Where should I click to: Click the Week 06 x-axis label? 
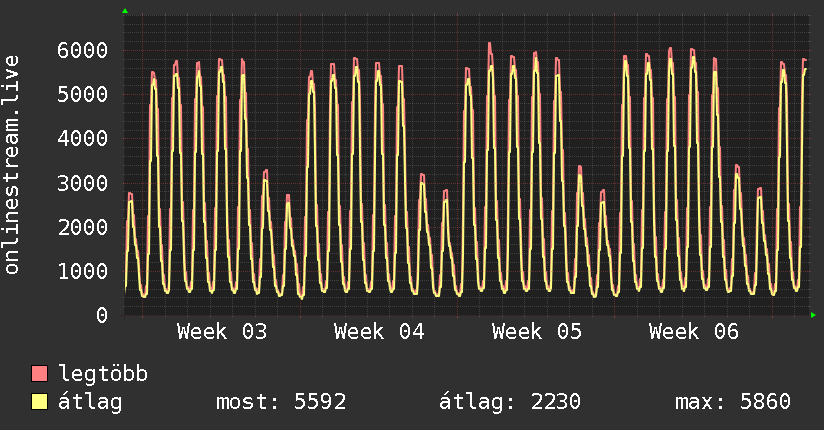click(x=694, y=332)
